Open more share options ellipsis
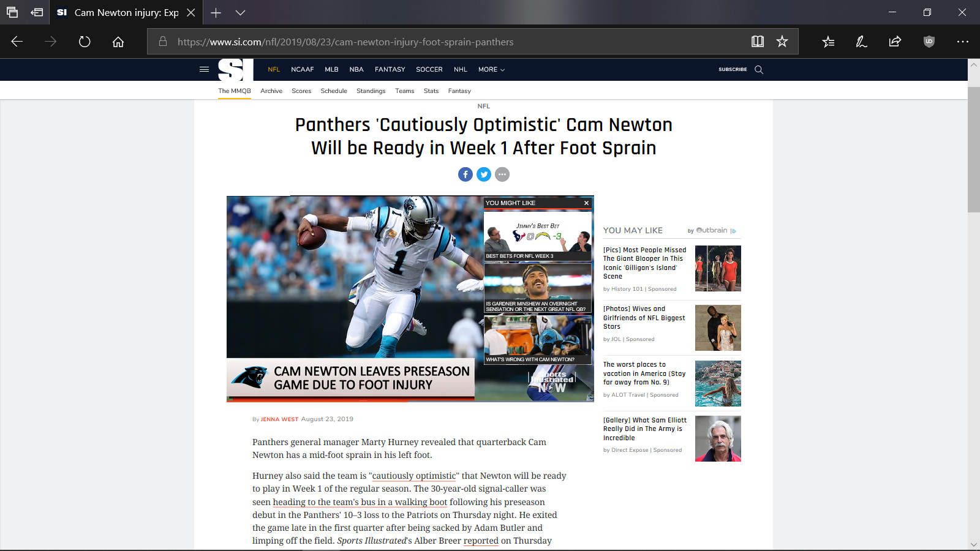Screen dimensions: 980x551 502,174
